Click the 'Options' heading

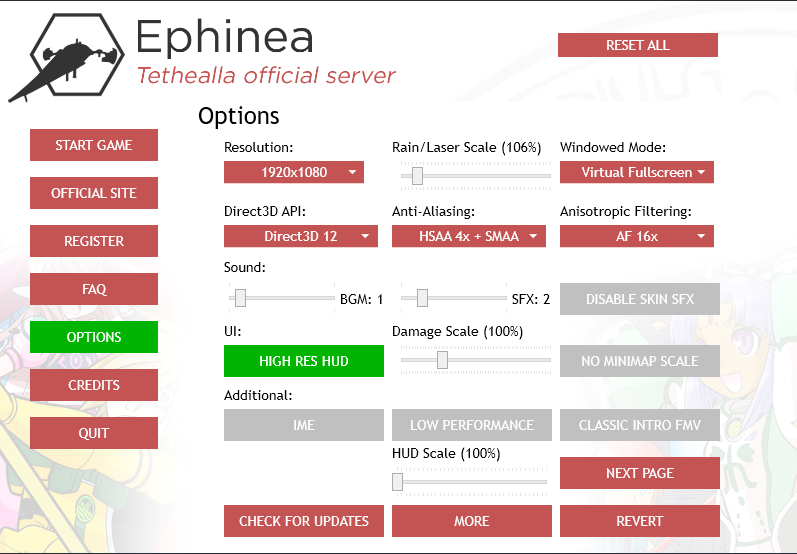click(239, 116)
